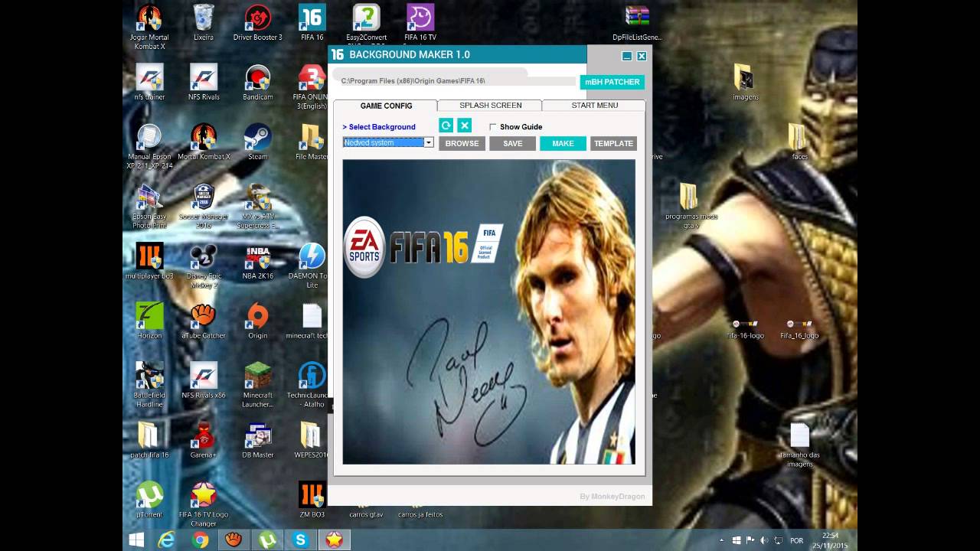Select the programas mods gta v folder
980x551 pixels.
(x=691, y=205)
